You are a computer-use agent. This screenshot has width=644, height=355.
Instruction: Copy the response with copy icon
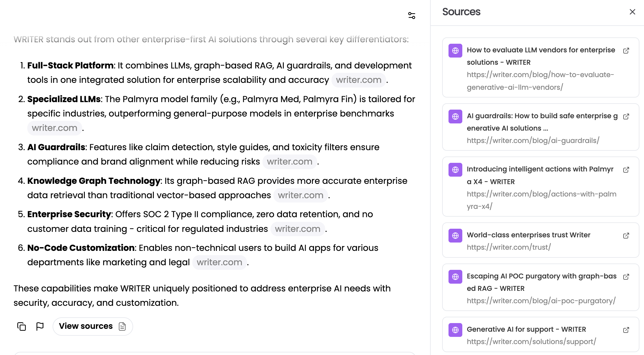pos(22,327)
